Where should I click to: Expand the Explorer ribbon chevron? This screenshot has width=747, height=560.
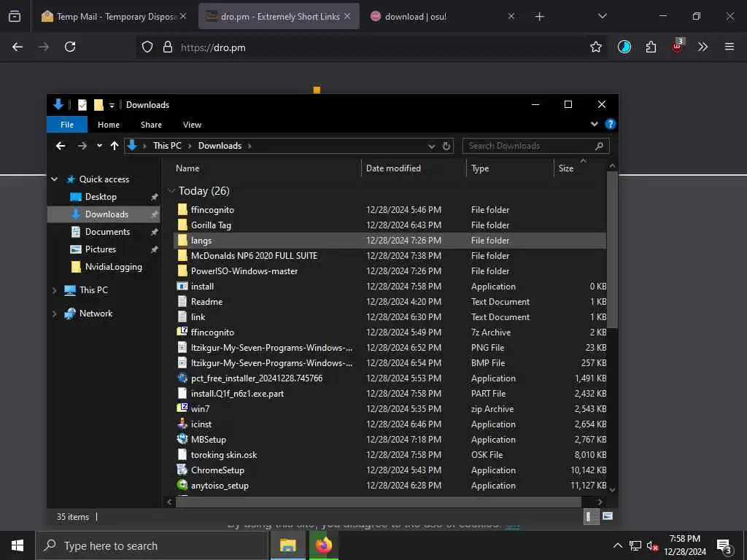tap(594, 124)
